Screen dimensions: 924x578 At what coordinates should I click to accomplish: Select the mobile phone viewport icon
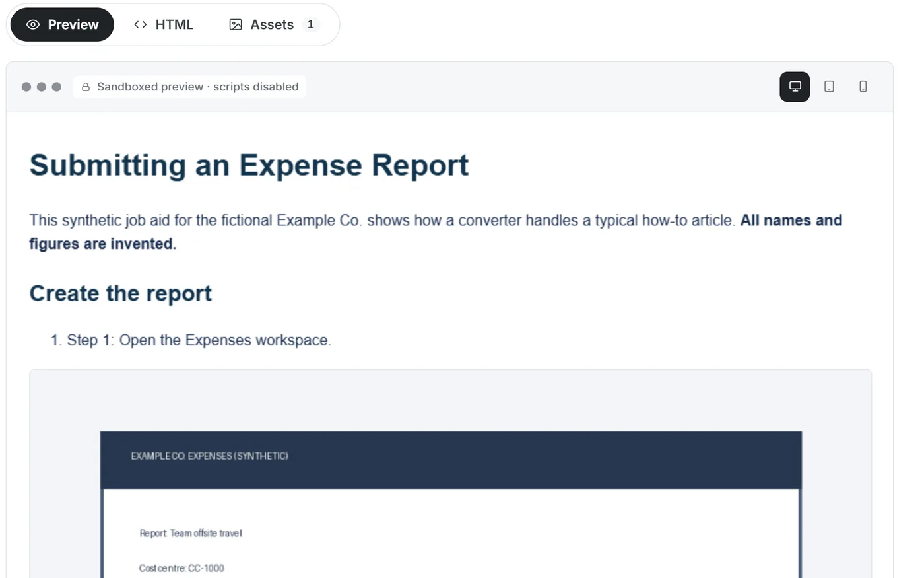863,87
